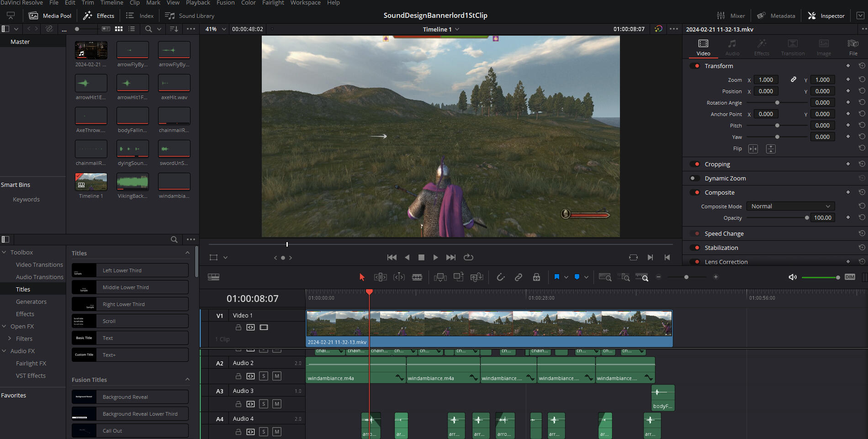Disable the Cropping section toggle

[x=695, y=164]
